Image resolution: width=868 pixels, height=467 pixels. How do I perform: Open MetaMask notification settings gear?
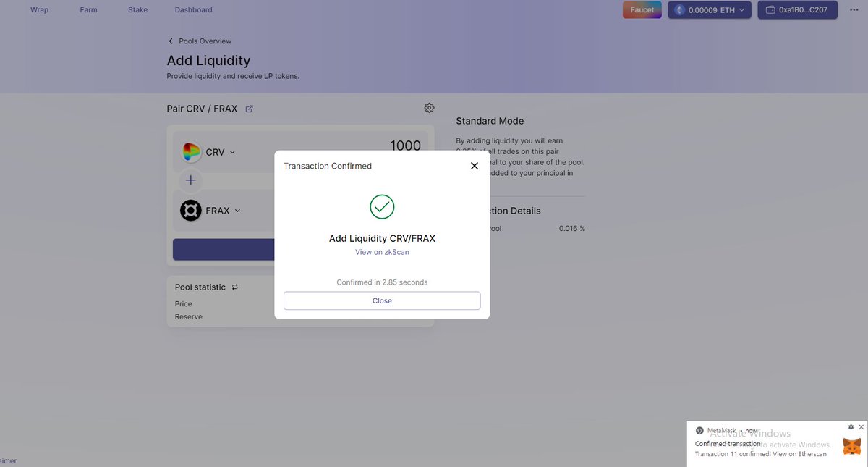(851, 427)
